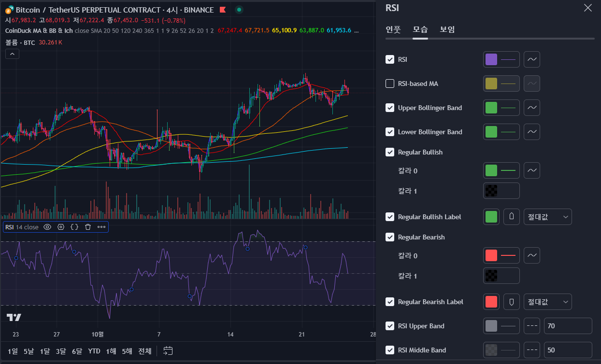The image size is (601, 364).
Task: Click the CoinDuck MA & BB & Ich legend
Action: click(39, 30)
